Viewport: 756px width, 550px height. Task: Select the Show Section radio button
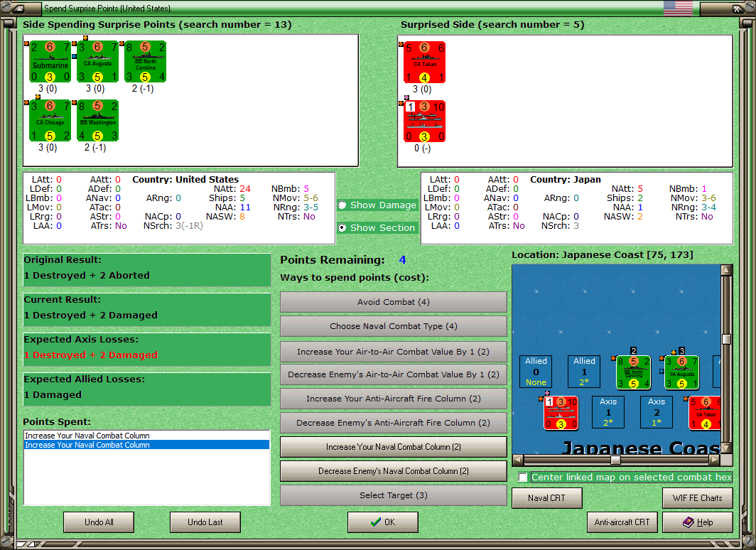tap(342, 227)
